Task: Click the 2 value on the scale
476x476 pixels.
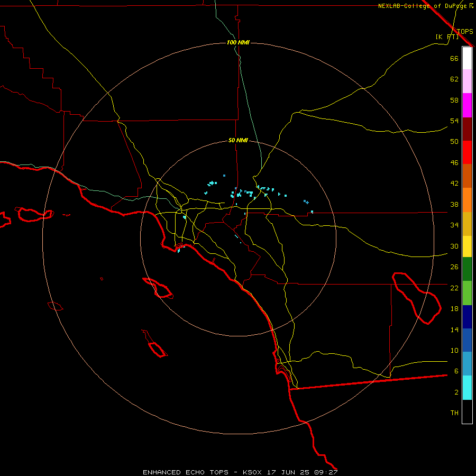Action: 456,392
